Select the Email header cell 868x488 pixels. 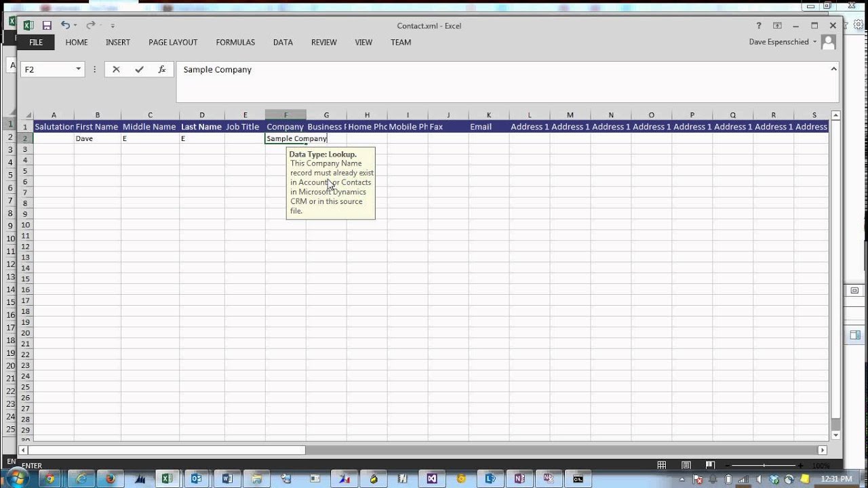pos(489,127)
